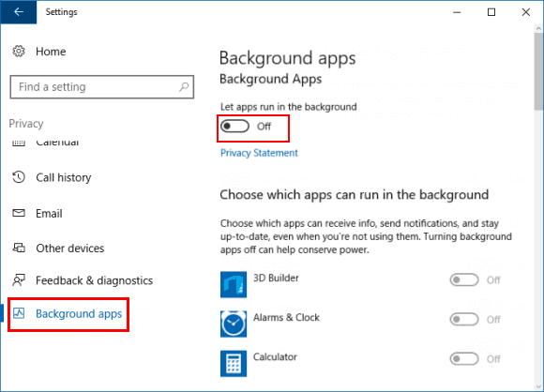Click the 3D Builder label

click(x=276, y=278)
